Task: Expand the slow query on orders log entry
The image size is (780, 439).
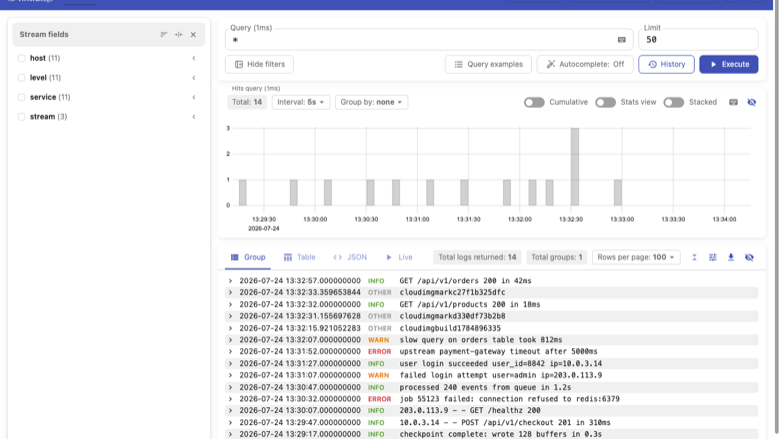Action: coord(230,340)
